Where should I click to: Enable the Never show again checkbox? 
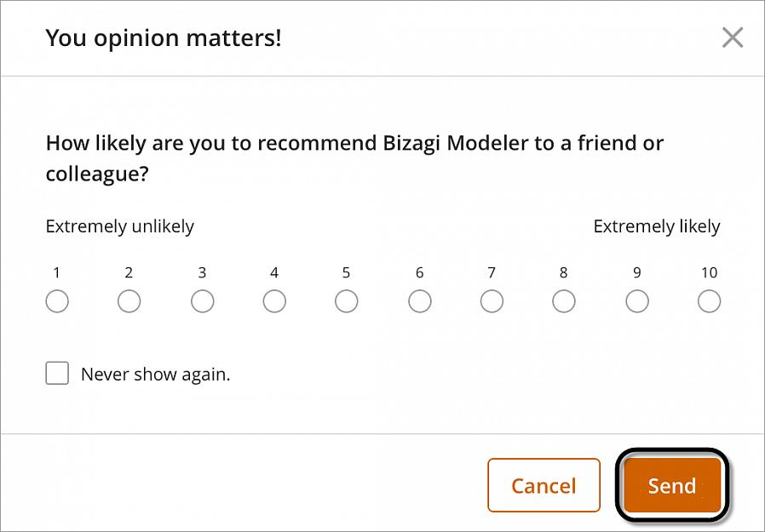[x=57, y=374]
